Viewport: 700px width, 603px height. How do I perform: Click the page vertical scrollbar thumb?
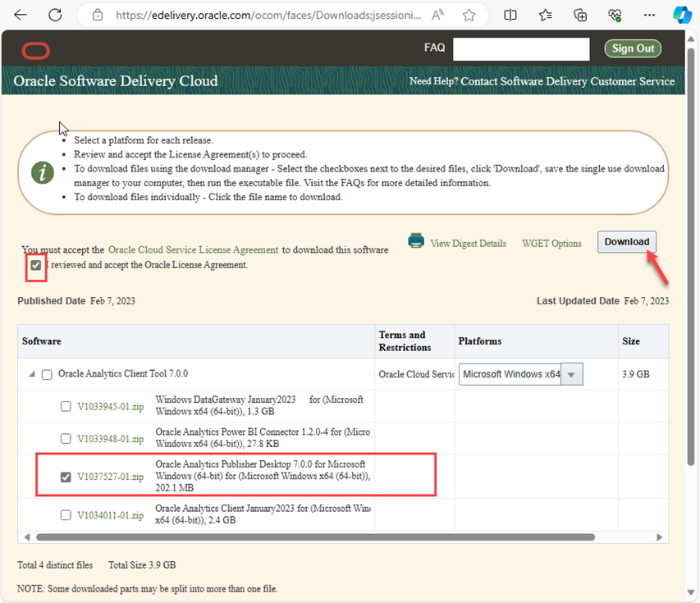point(691,257)
